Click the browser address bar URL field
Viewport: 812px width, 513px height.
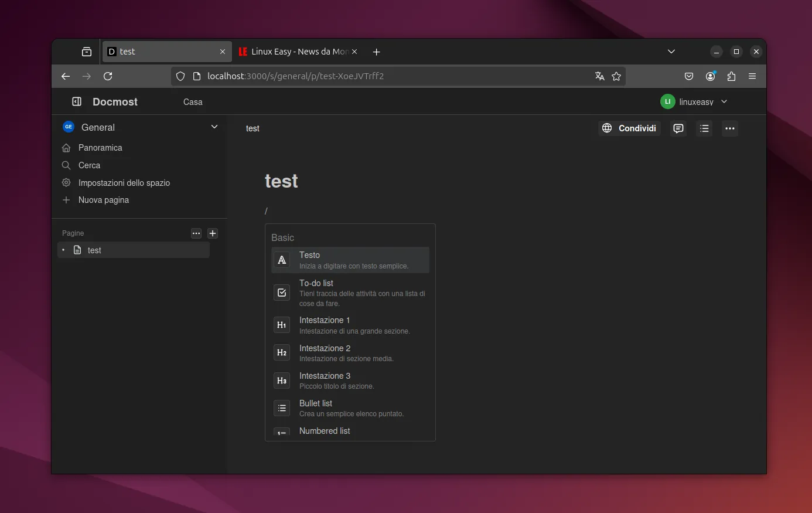click(381, 76)
